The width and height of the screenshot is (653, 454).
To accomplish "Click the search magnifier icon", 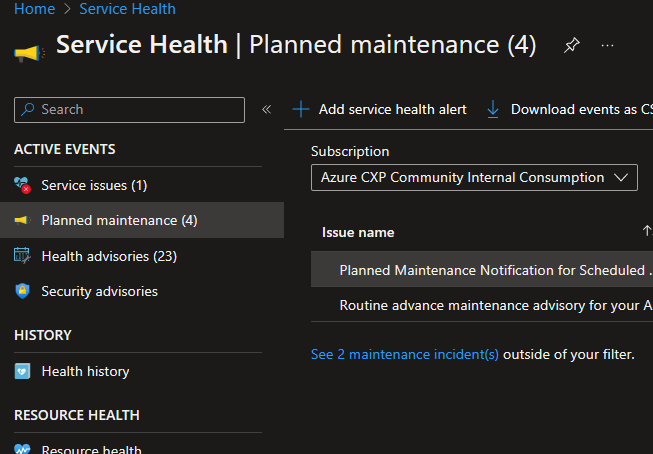I will click(x=28, y=109).
